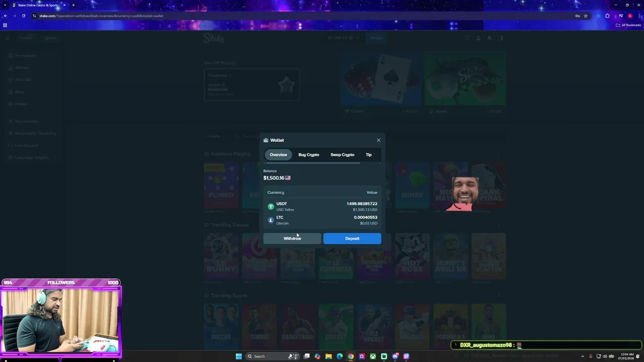The image size is (644, 362).
Task: Click the Litecoin label
Action: tap(282, 223)
